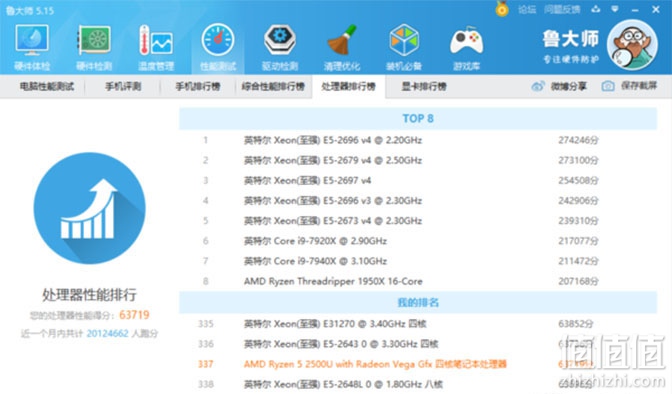672x394 pixels.
Task: Click the 鲁大师 mascot avatar
Action: point(633,45)
